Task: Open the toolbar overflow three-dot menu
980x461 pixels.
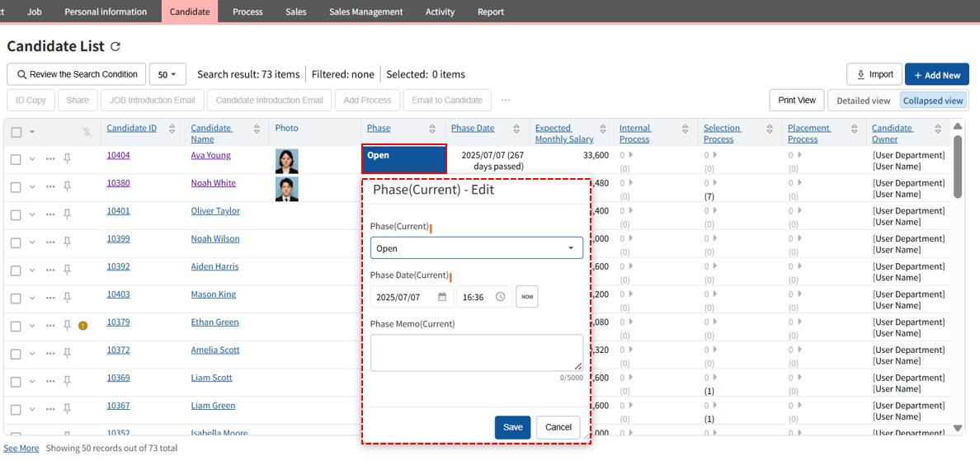Action: [506, 101]
